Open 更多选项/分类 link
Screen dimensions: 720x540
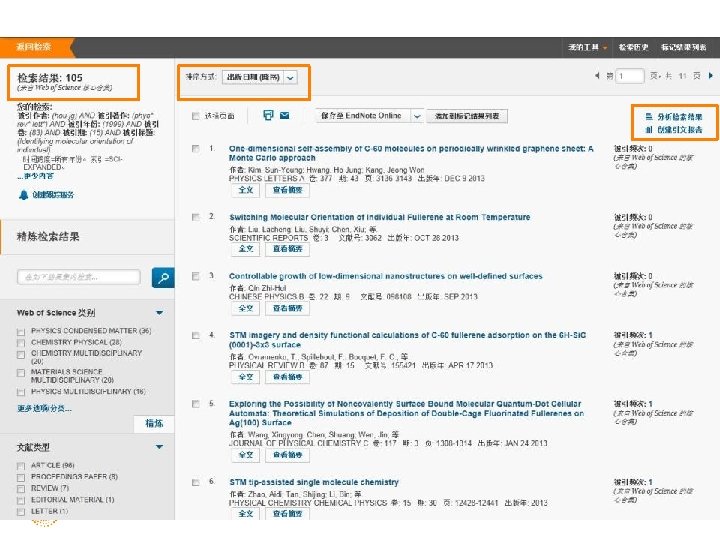[44, 408]
